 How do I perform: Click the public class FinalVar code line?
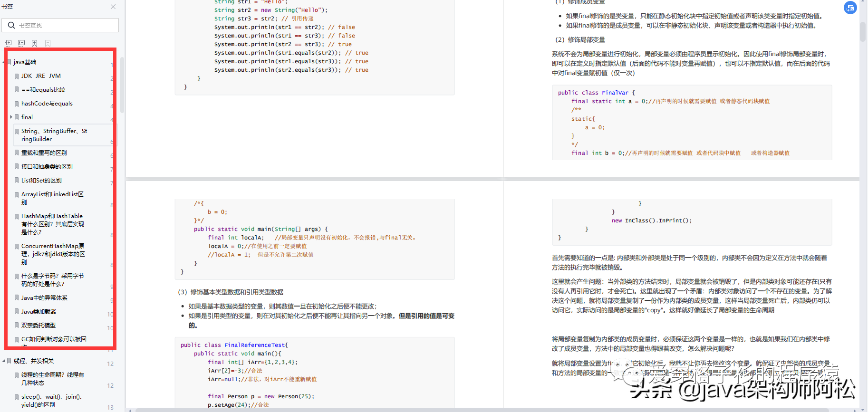[596, 93]
